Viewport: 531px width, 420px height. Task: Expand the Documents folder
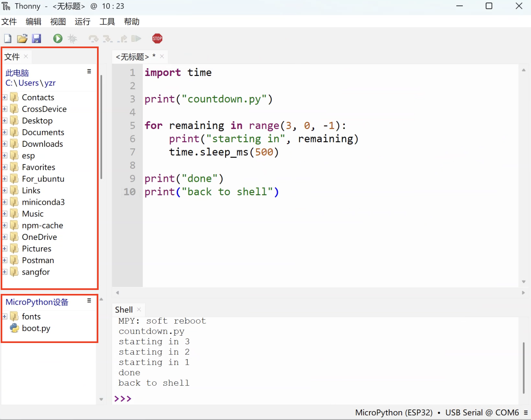[5, 132]
